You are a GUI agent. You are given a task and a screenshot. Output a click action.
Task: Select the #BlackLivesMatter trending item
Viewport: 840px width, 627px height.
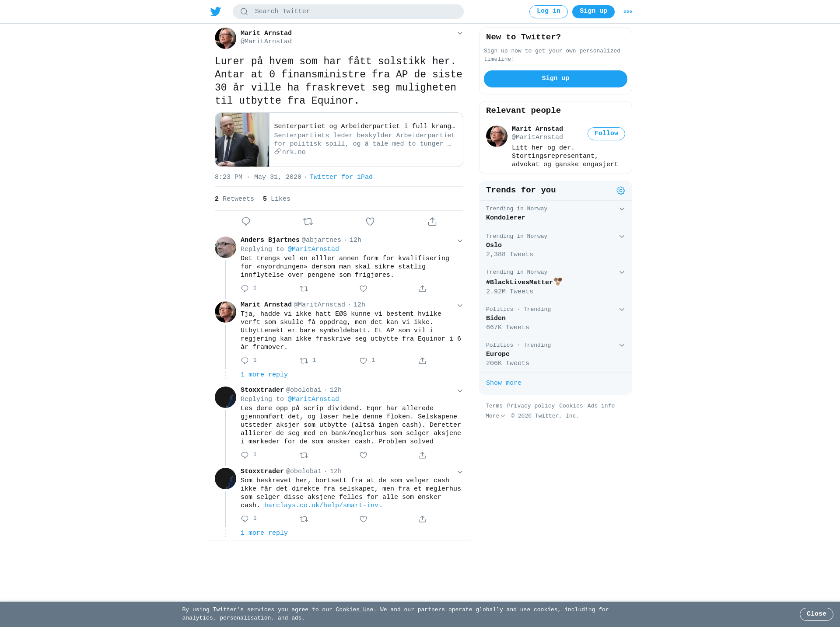[556, 282]
